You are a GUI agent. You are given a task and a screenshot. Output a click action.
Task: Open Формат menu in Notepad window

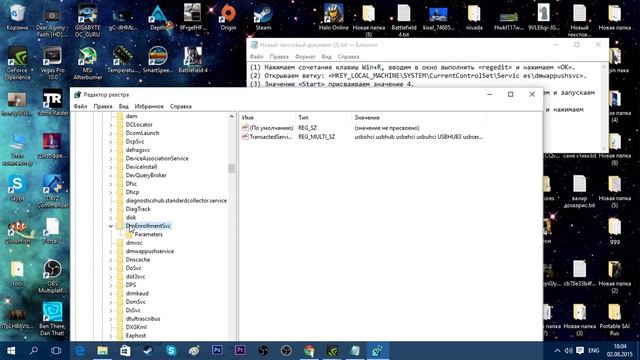pyautogui.click(x=305, y=56)
